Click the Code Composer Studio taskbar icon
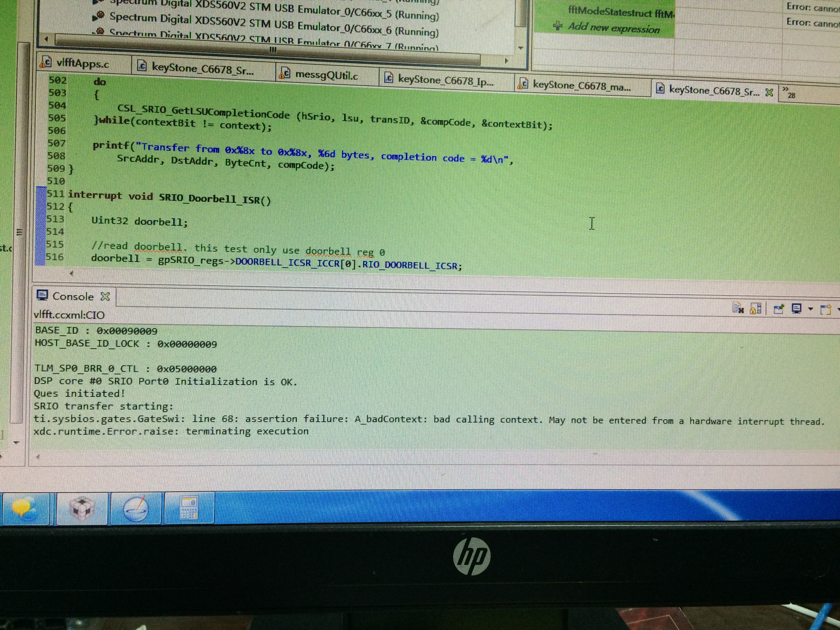The width and height of the screenshot is (840, 630). point(82,509)
